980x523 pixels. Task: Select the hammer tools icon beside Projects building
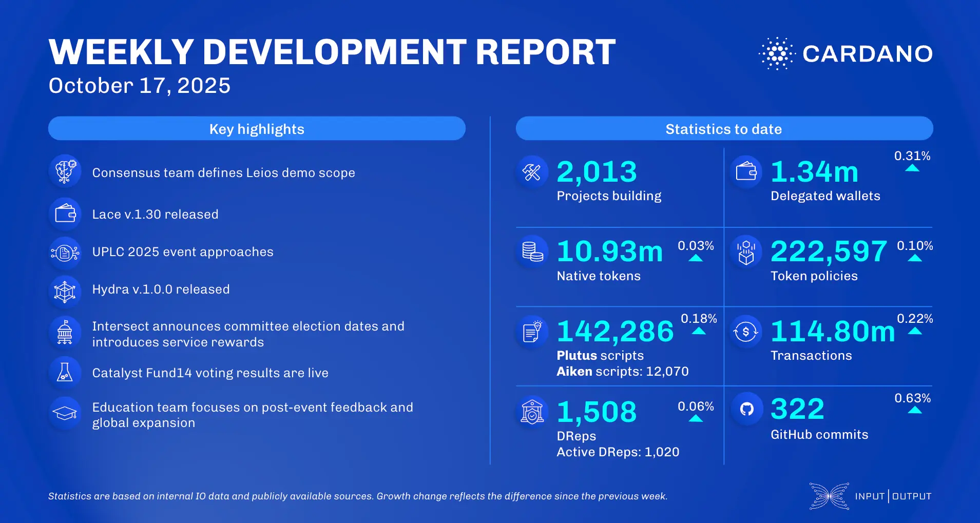tap(532, 172)
